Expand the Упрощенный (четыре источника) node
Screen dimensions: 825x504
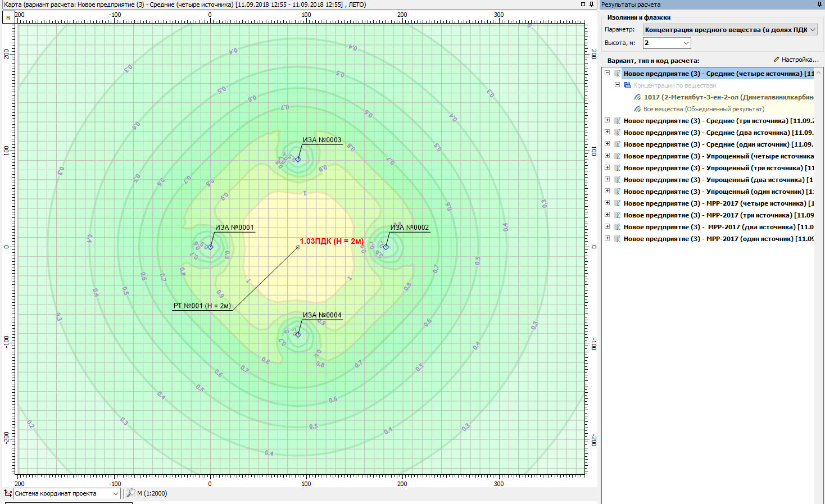pos(607,156)
